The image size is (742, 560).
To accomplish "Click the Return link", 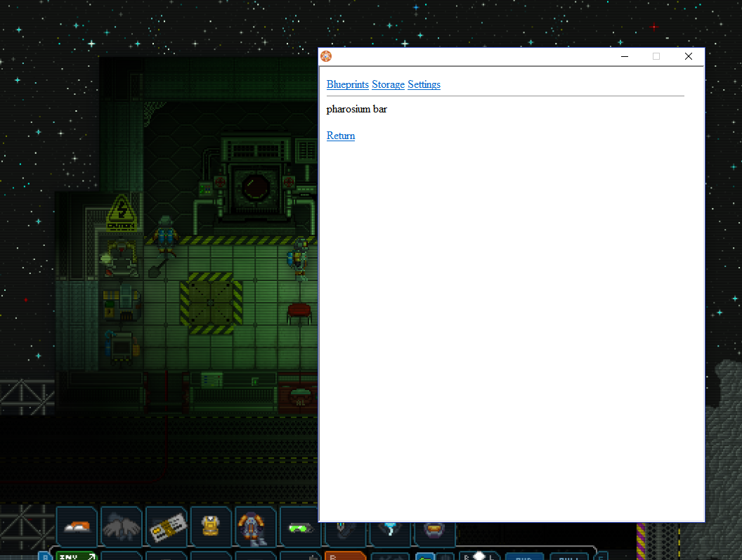I will tap(341, 136).
